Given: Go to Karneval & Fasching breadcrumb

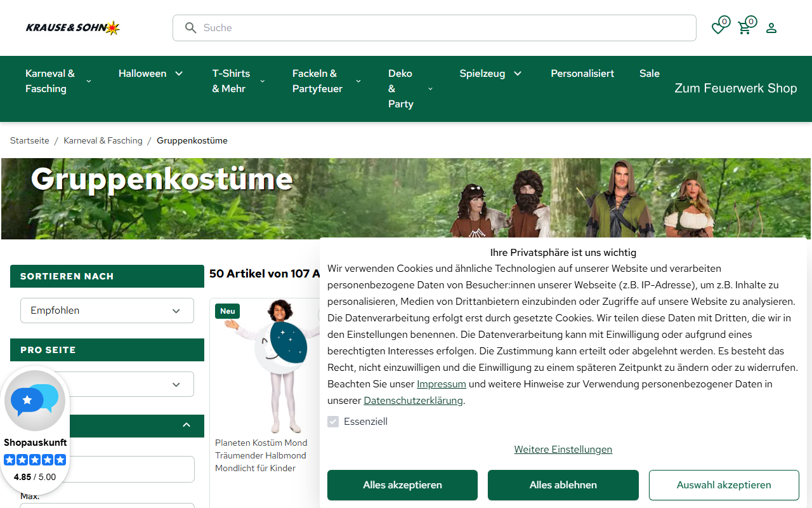Looking at the screenshot, I should tap(103, 140).
